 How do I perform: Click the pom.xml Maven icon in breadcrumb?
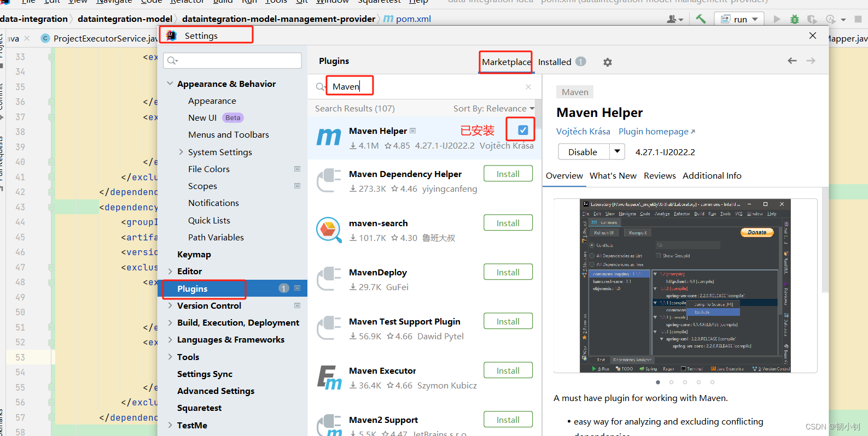388,19
